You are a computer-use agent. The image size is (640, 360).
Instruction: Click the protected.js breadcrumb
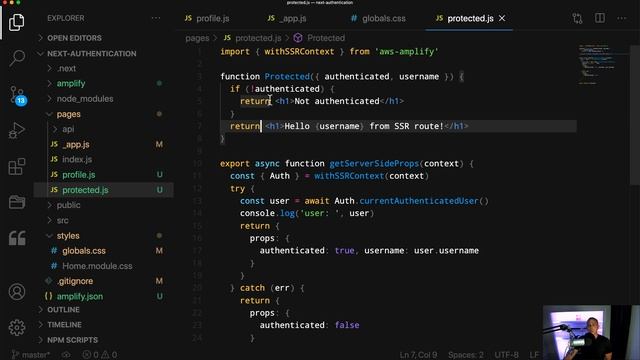(258, 38)
